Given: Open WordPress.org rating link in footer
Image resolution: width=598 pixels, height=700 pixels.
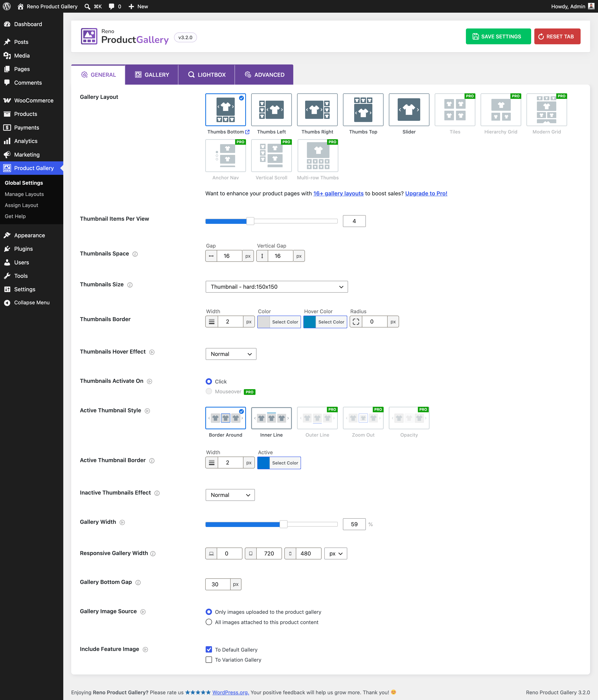Looking at the screenshot, I should pyautogui.click(x=230, y=692).
